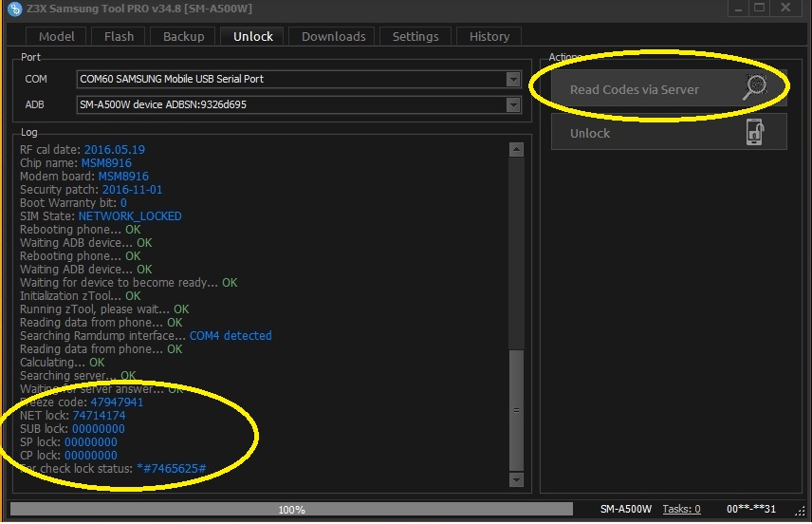Image resolution: width=812 pixels, height=524 pixels.
Task: Select the RF cal date 2016.05.19
Action: click(x=115, y=149)
